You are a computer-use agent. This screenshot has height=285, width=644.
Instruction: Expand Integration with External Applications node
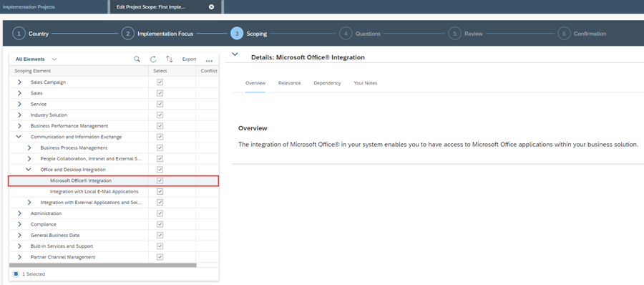click(x=29, y=203)
